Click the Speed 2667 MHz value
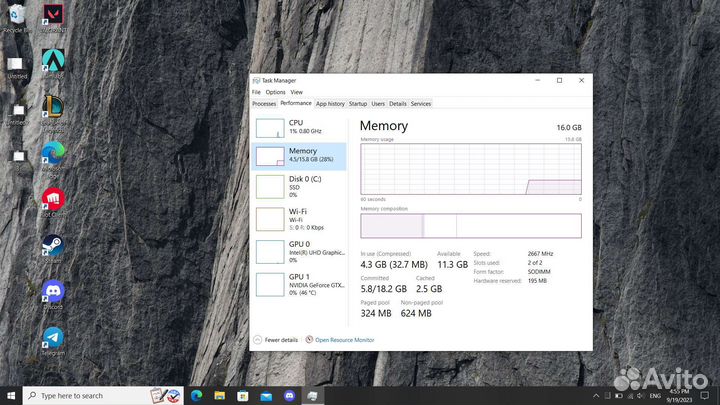720x405 pixels. pos(540,253)
